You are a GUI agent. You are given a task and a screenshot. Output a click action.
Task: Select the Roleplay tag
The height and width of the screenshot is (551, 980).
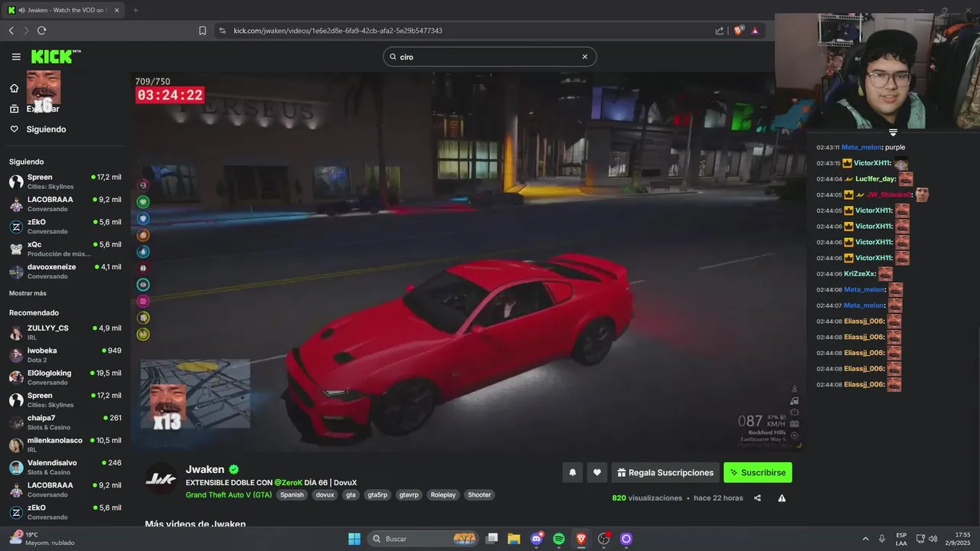pos(443,495)
